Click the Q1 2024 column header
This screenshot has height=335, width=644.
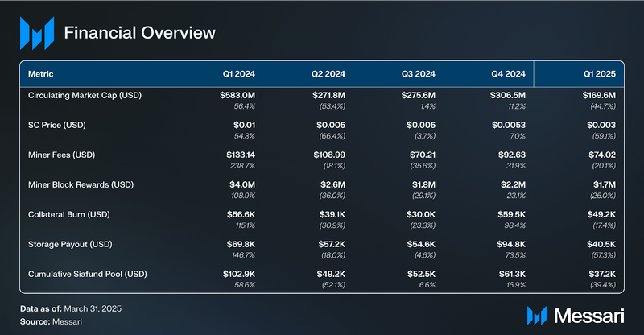coord(238,74)
